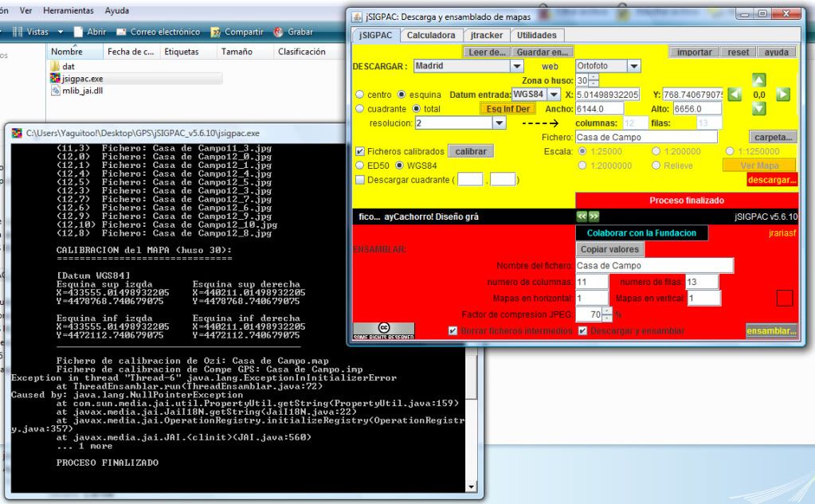Select the ED50 datum radio button
The height and width of the screenshot is (504, 815).
click(x=359, y=166)
